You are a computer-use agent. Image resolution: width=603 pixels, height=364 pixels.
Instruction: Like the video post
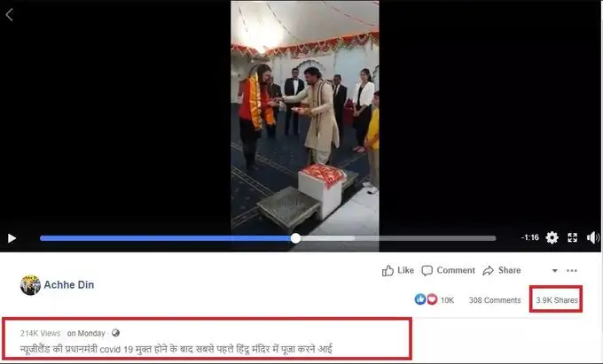click(x=398, y=270)
